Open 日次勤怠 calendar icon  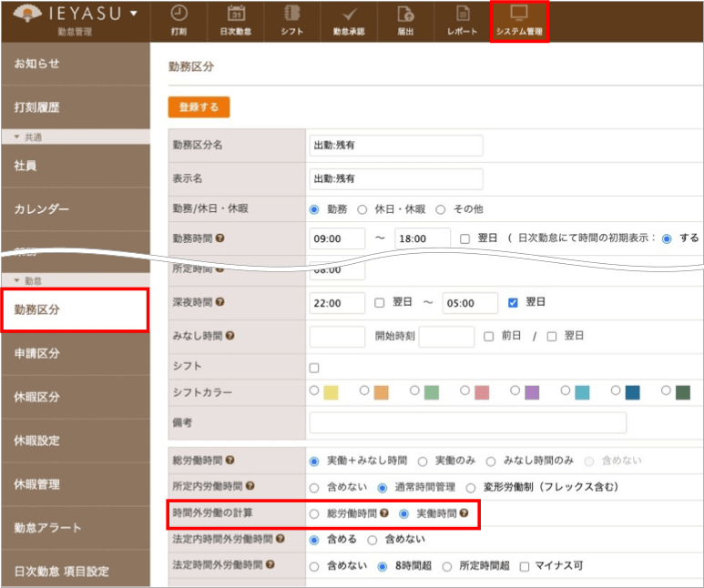click(x=236, y=15)
